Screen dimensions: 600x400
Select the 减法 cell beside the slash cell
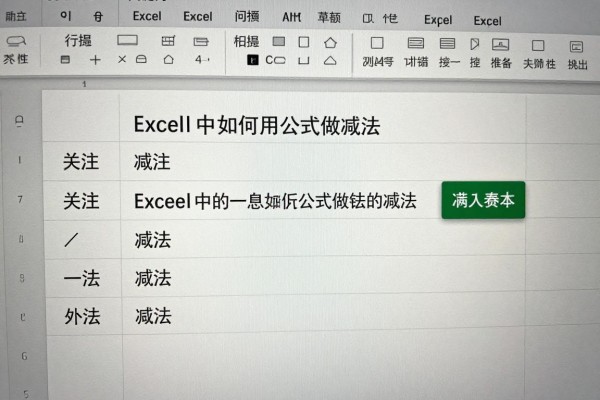323,238
